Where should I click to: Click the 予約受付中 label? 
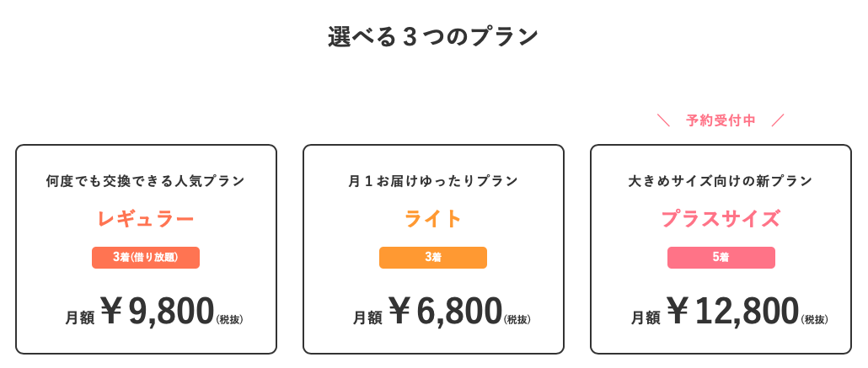721,120
